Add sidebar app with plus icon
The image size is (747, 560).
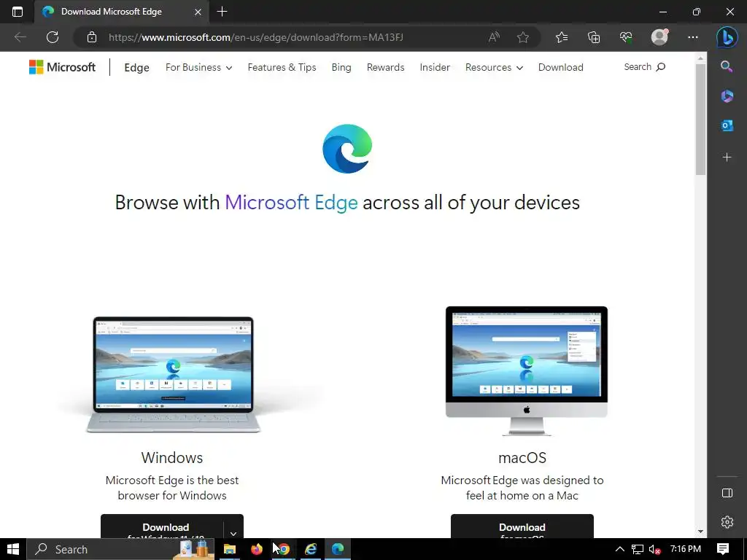point(727,157)
